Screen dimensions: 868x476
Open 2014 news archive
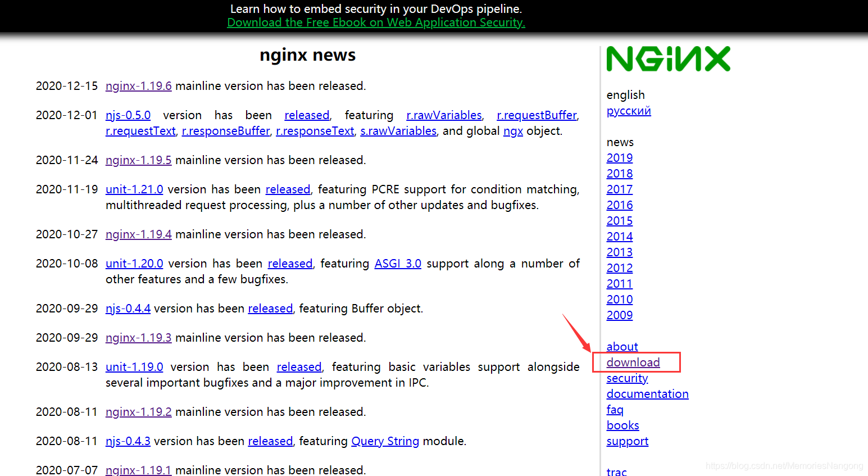coord(620,237)
